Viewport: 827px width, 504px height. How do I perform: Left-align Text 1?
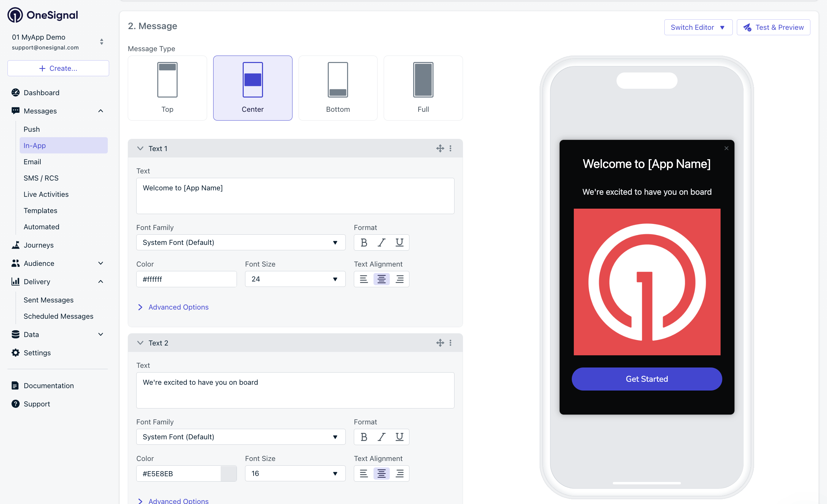coord(364,279)
